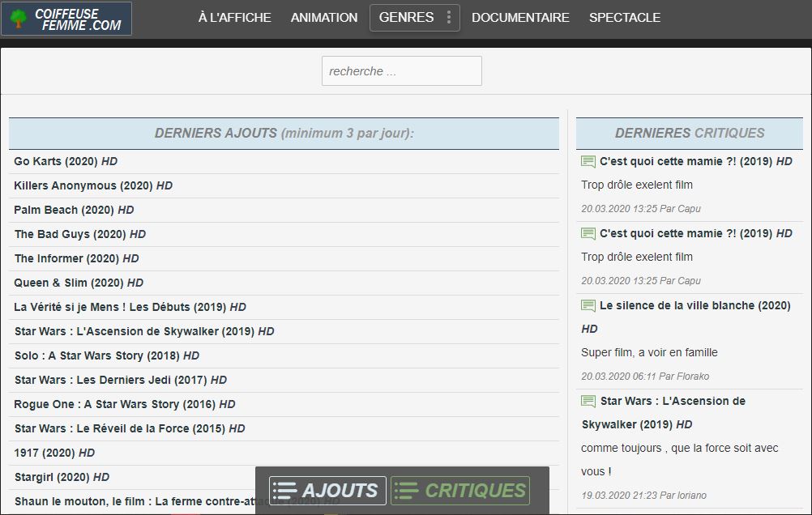The width and height of the screenshot is (812, 515).
Task: Go to the DOCUMENTAIRE section
Action: 520,18
